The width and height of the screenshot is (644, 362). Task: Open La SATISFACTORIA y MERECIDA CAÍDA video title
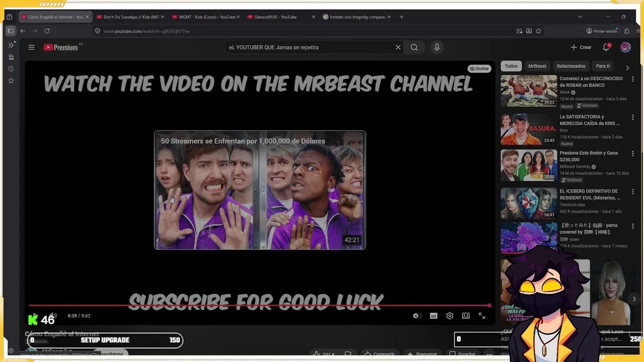click(x=590, y=120)
